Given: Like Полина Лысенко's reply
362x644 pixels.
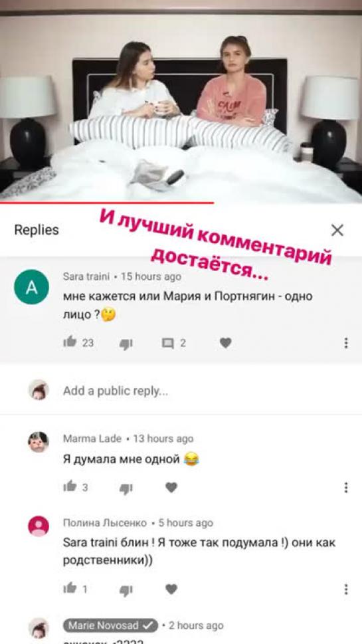Looking at the screenshot, I should pos(70,589).
